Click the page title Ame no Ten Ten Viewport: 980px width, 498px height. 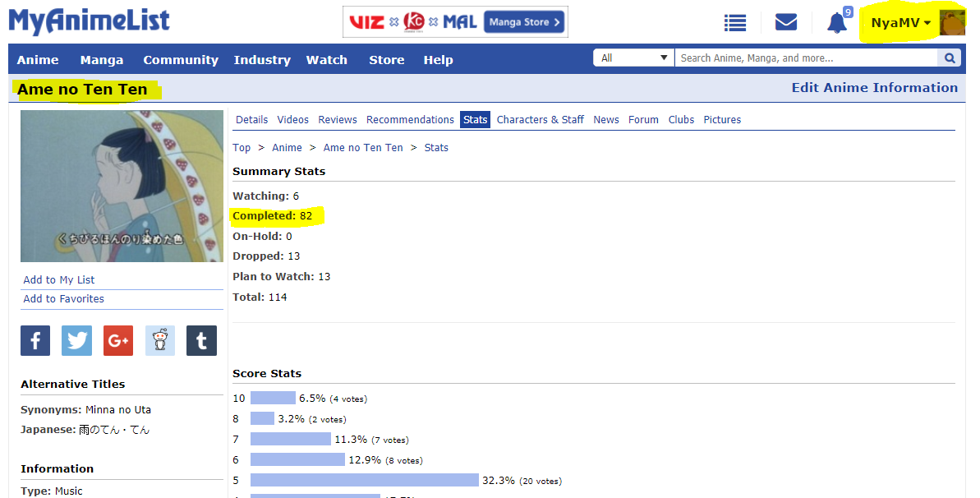(x=82, y=90)
